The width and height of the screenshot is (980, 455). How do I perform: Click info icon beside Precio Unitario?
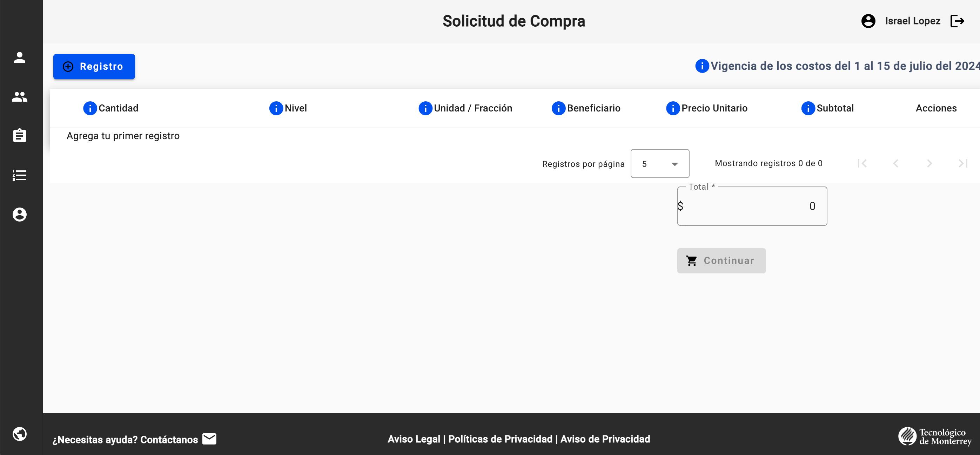(x=673, y=108)
